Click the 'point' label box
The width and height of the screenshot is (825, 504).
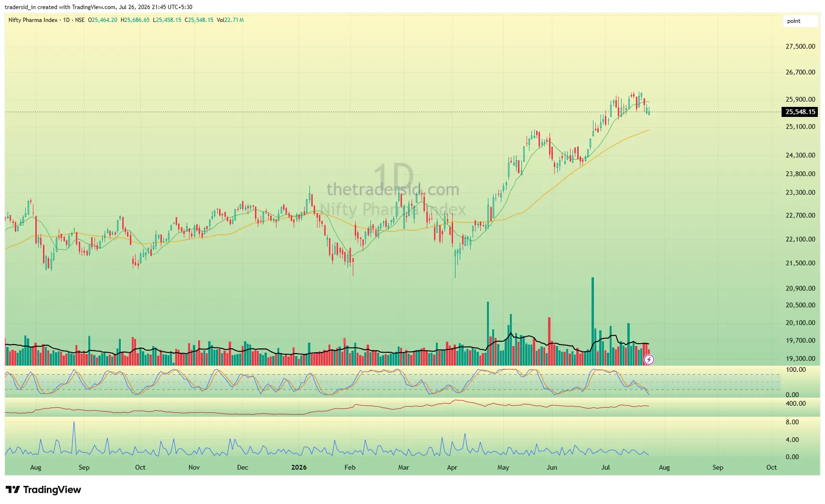click(801, 21)
